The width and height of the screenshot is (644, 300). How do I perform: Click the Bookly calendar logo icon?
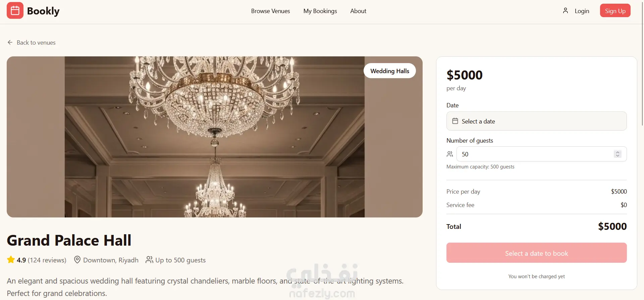click(x=15, y=11)
